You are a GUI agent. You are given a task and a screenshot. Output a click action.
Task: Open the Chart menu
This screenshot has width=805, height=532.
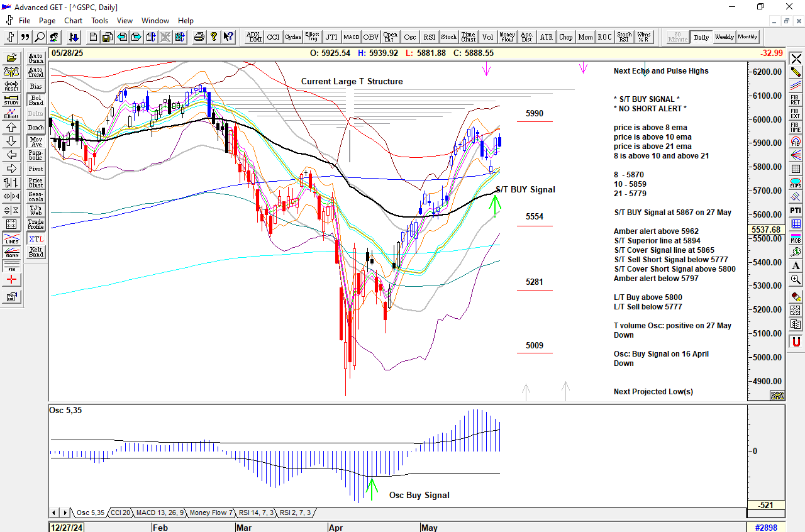click(73, 21)
